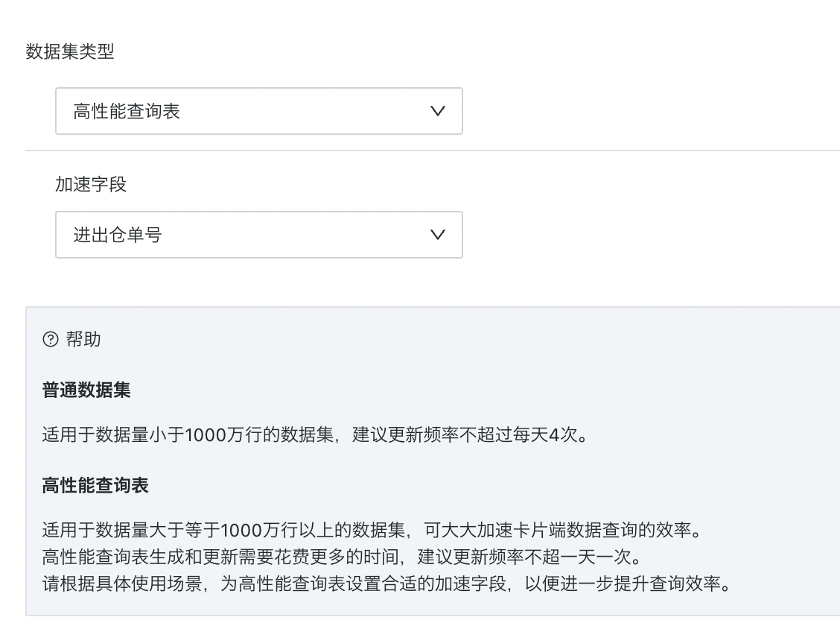The width and height of the screenshot is (840, 620).
Task: Click the divider line below dataset type selector
Action: [433, 151]
